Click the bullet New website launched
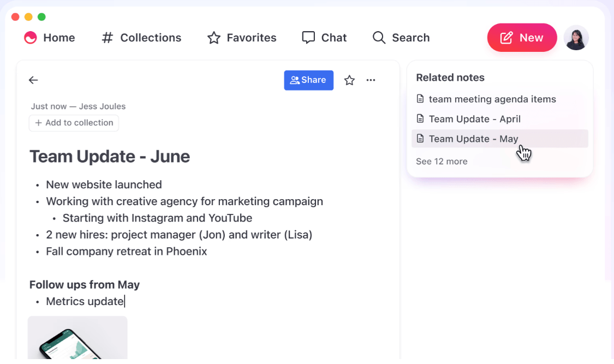The image size is (614, 364). (x=104, y=184)
